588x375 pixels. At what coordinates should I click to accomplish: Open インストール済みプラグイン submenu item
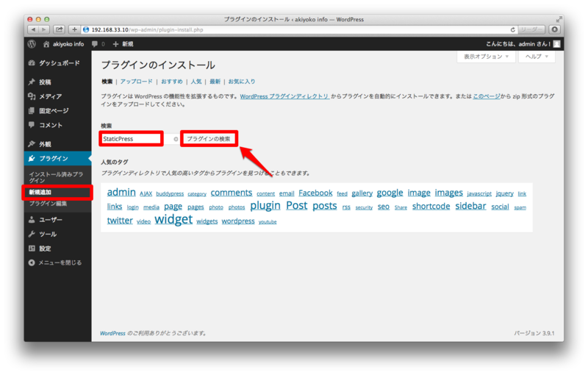coord(57,177)
